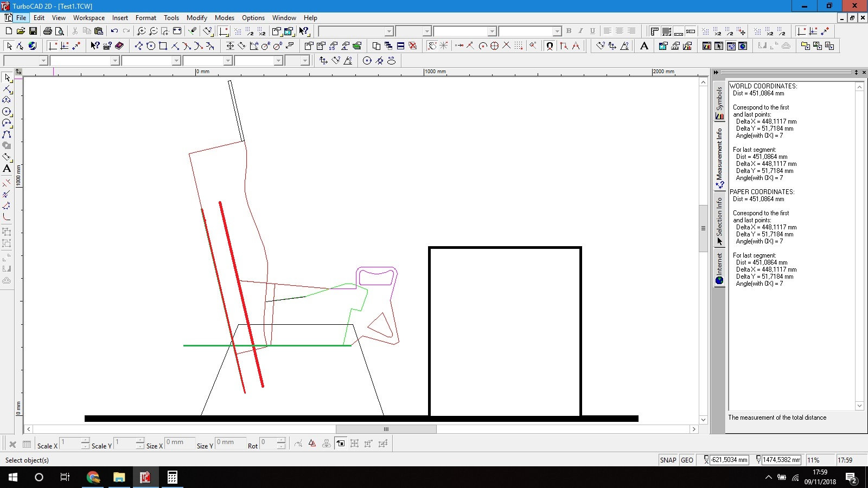This screenshot has width=868, height=488.
Task: Pick the Arc tool in left toolbar
Action: (x=7, y=123)
